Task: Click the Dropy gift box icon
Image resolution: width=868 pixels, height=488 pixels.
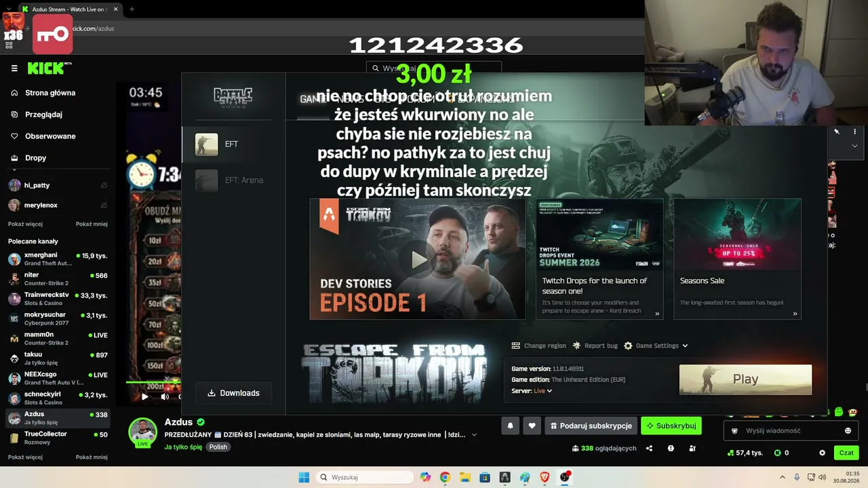Action: (14, 158)
